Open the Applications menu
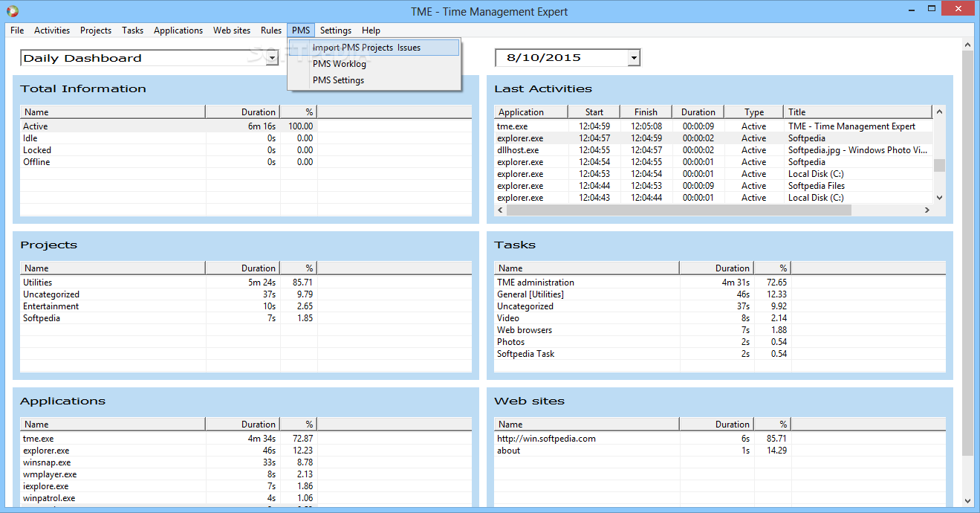980x513 pixels. pyautogui.click(x=178, y=30)
